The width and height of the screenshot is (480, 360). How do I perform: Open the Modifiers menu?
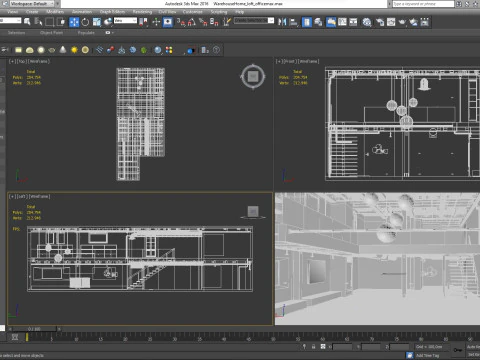[x=55, y=12]
